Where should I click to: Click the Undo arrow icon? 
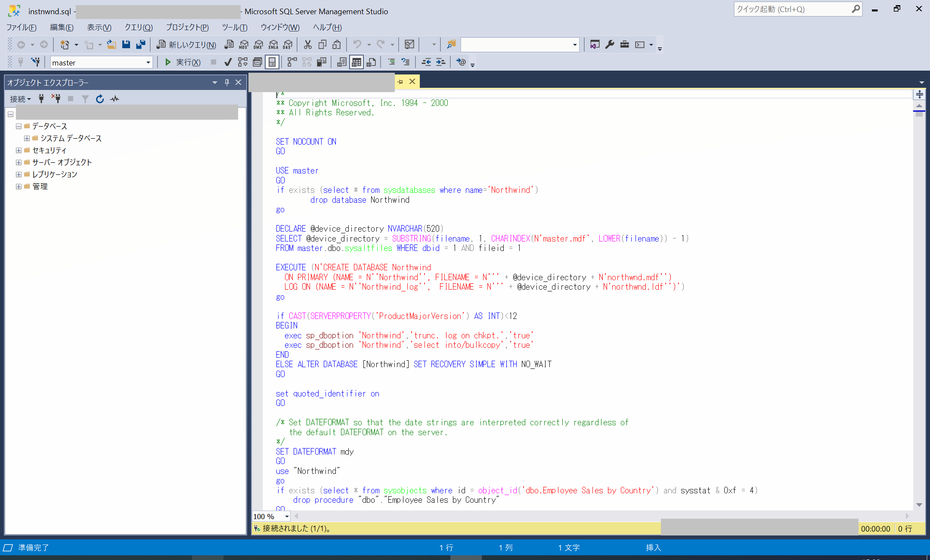(357, 44)
